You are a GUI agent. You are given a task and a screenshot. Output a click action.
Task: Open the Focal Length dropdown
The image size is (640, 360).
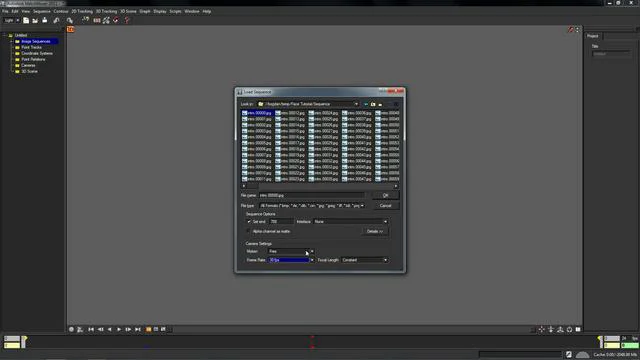385,260
